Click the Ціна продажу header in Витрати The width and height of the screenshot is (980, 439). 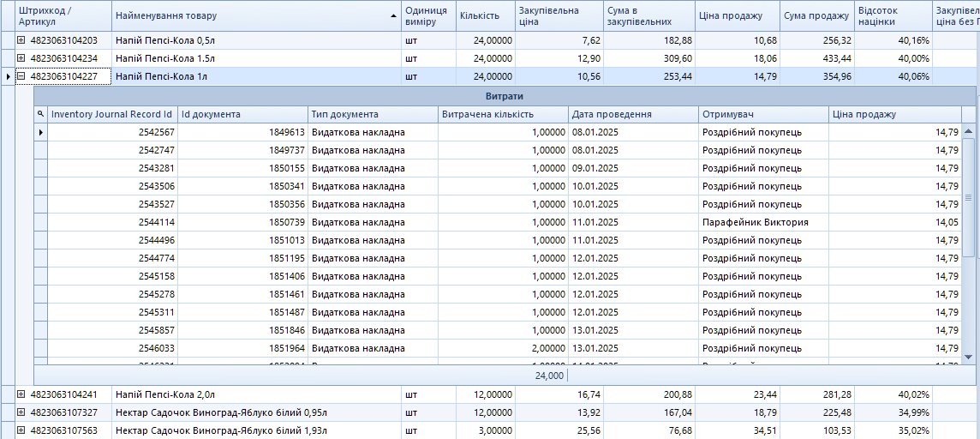pos(893,114)
